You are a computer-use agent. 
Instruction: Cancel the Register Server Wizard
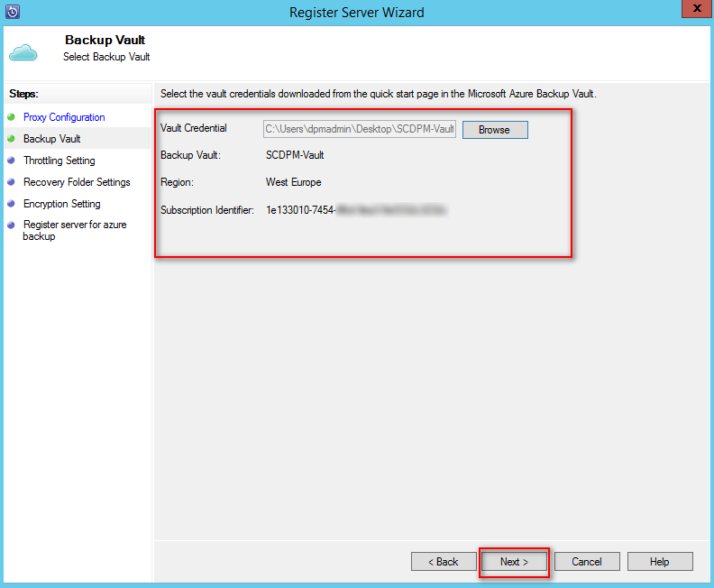coord(587,562)
